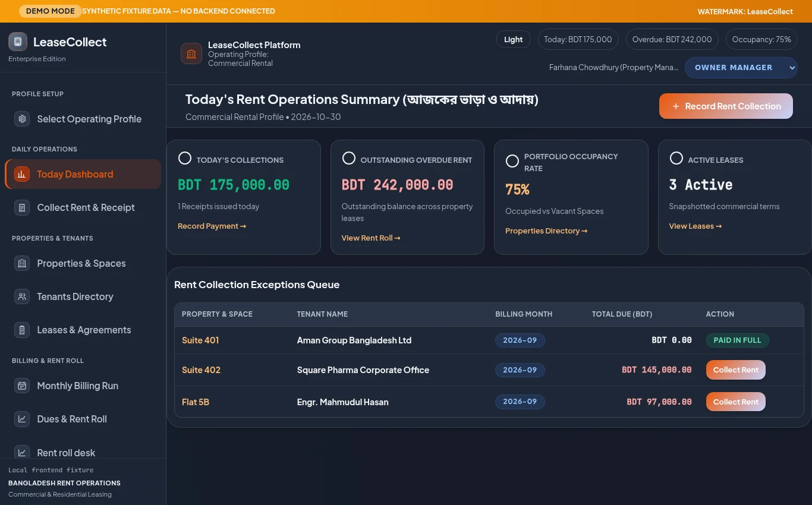The image size is (812, 505).
Task: Open the Owner Manager role dropdown
Action: point(741,68)
